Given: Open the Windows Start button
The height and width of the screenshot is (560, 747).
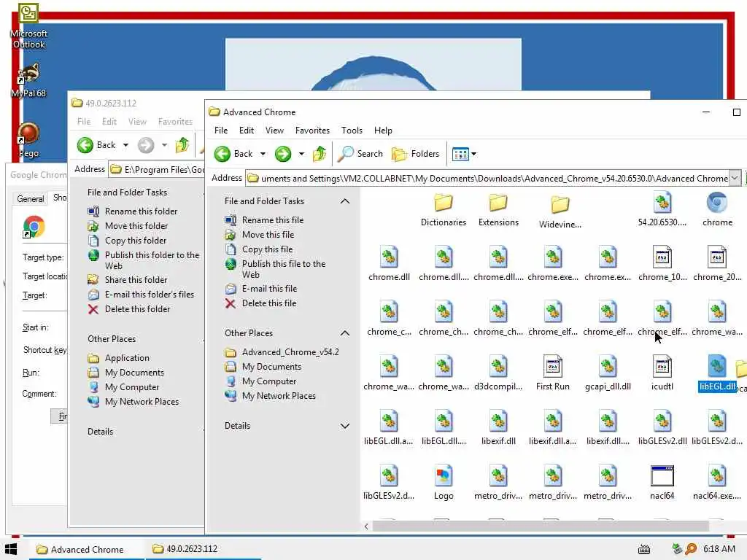Looking at the screenshot, I should 10,549.
